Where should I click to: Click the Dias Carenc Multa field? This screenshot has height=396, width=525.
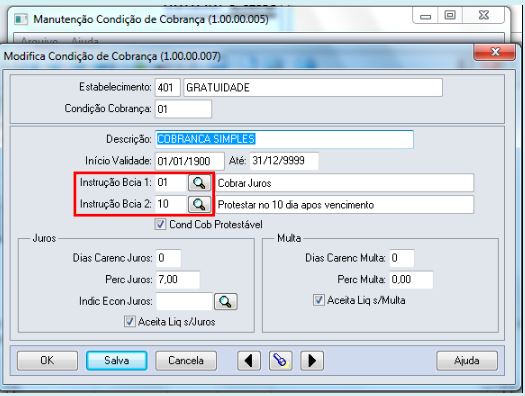(402, 258)
